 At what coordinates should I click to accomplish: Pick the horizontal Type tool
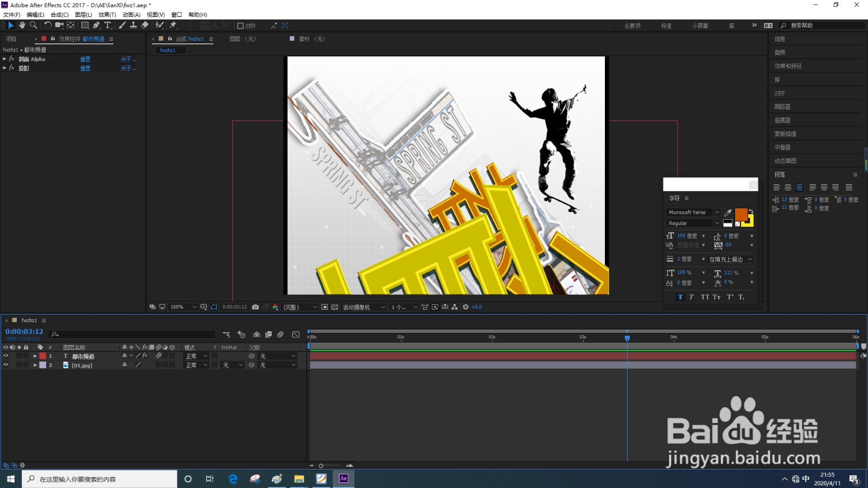[107, 25]
